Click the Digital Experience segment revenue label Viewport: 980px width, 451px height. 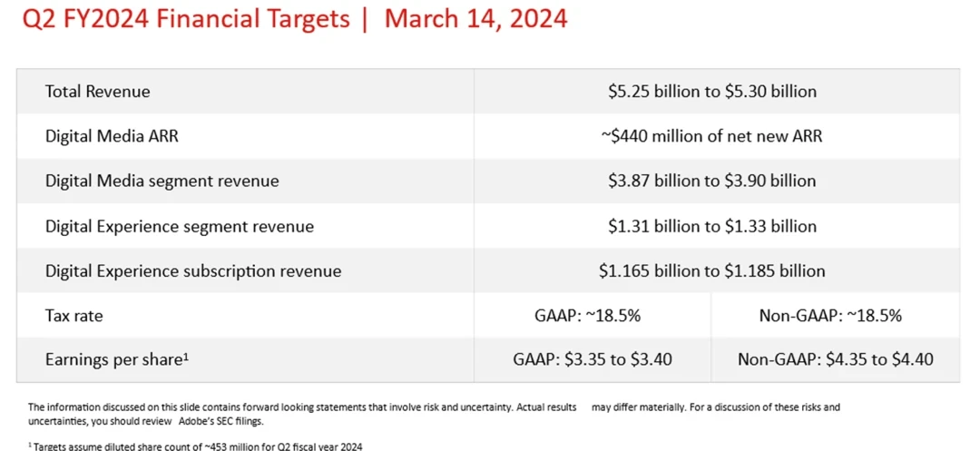click(x=180, y=226)
